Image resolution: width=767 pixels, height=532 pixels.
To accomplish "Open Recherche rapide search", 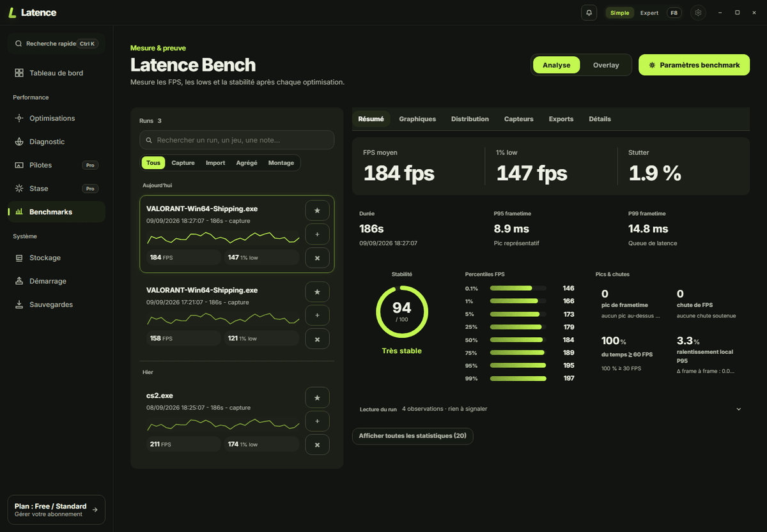I will [56, 44].
